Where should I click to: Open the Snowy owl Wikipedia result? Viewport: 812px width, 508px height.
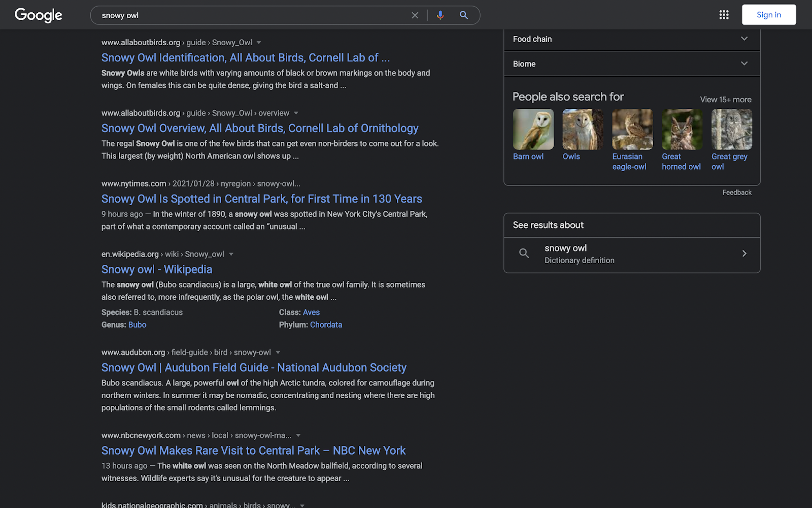[x=156, y=269]
